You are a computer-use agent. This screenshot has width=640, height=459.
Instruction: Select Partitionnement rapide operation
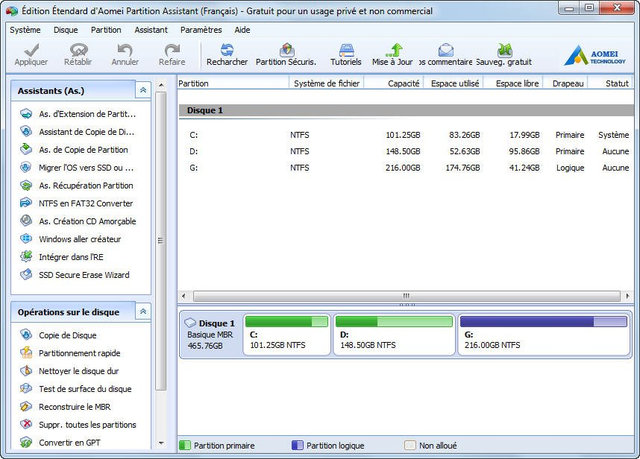70,353
